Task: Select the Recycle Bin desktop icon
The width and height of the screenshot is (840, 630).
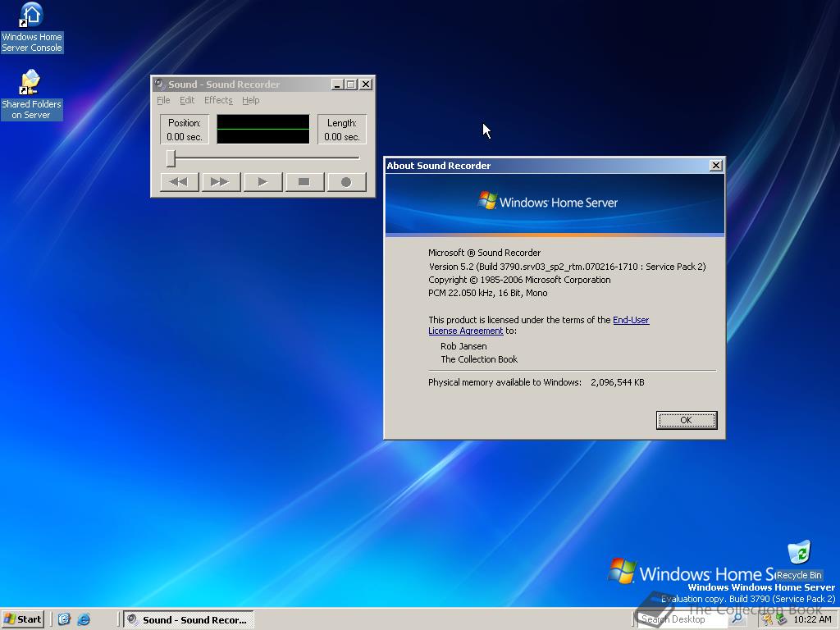Action: pyautogui.click(x=799, y=560)
